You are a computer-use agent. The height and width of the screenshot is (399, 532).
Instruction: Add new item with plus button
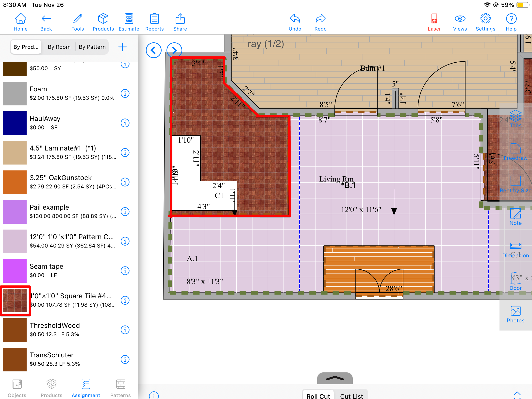click(x=122, y=47)
